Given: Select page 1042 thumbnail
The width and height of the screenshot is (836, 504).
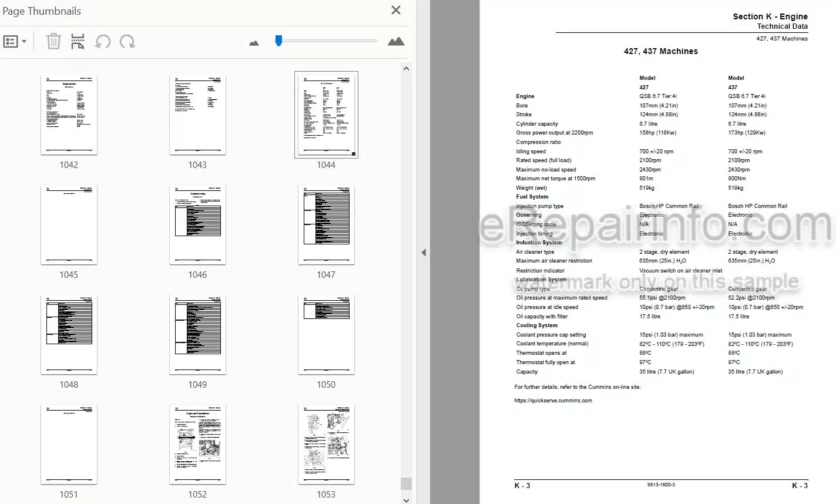Looking at the screenshot, I should point(69,115).
